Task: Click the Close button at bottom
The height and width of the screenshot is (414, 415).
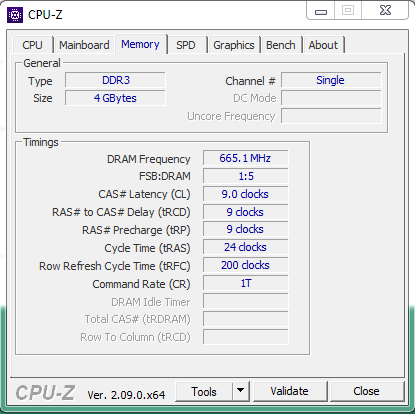Action: (366, 391)
